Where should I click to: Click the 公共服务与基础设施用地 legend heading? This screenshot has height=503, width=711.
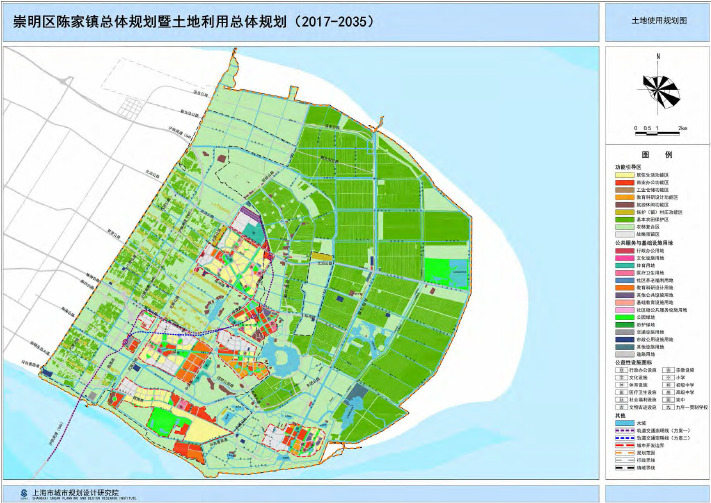[644, 243]
